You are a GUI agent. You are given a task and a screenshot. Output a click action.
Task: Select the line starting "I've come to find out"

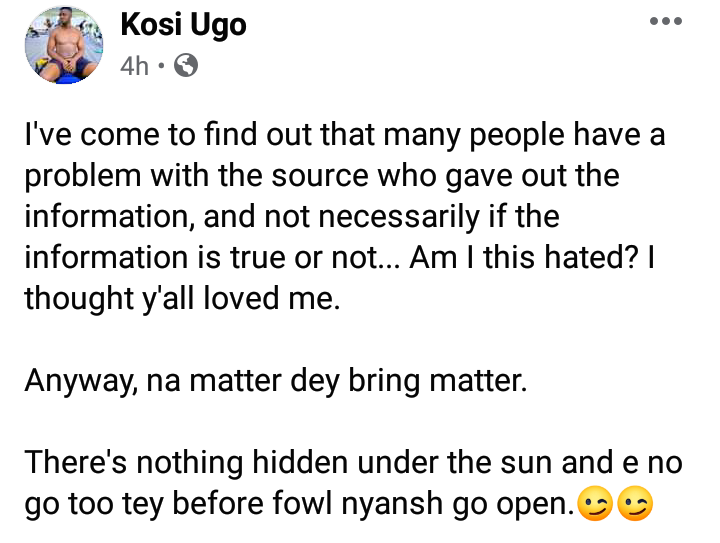click(x=345, y=135)
